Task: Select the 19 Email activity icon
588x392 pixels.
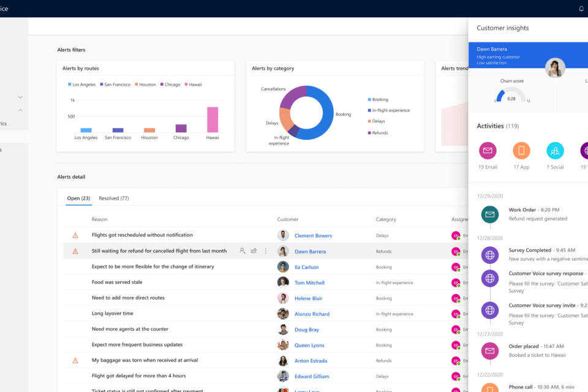Action: tap(488, 150)
